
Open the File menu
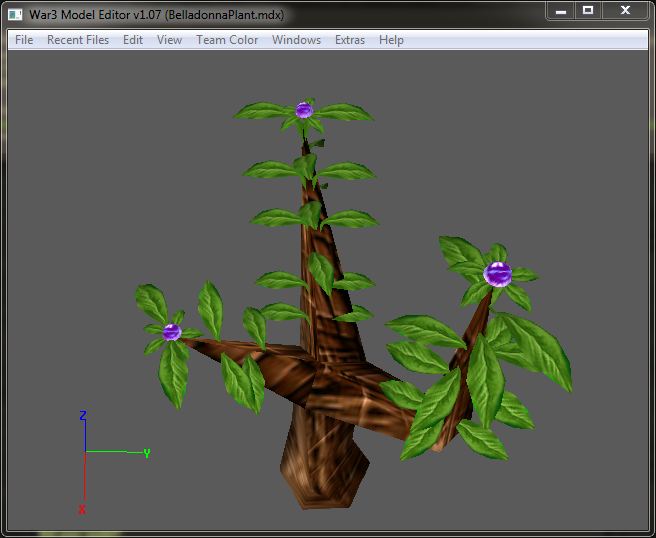24,40
